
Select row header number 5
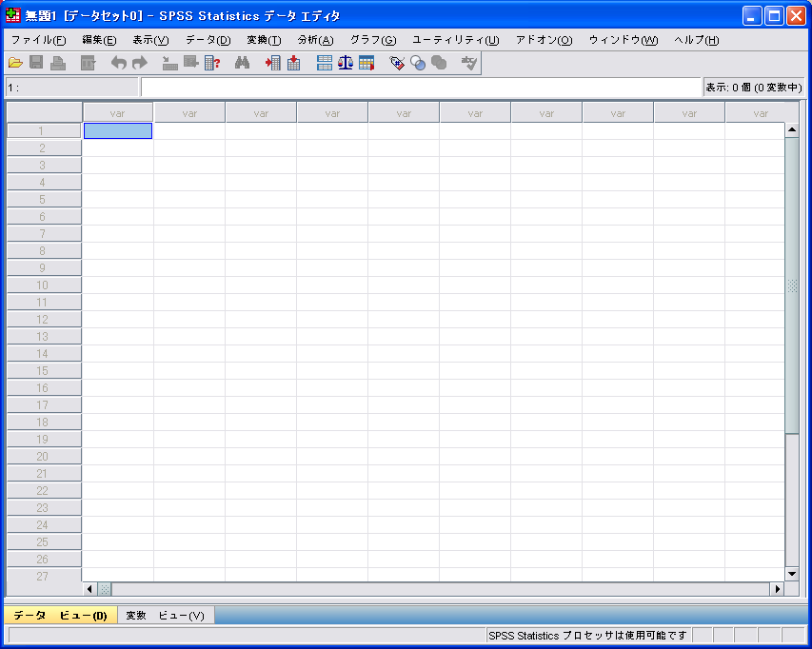click(x=43, y=200)
